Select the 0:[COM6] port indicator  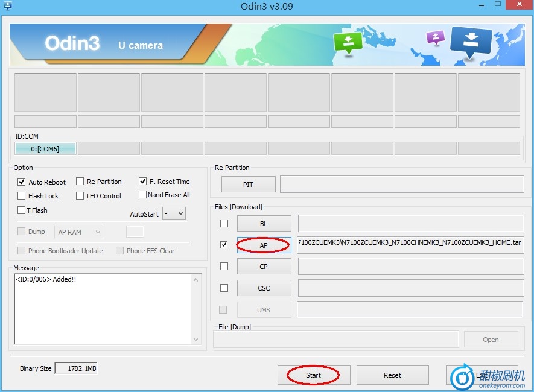click(x=45, y=149)
